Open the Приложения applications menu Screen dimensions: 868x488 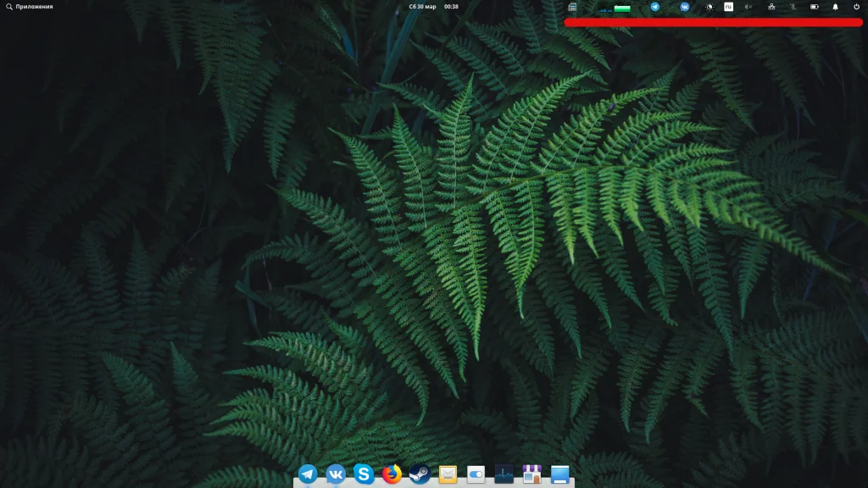pyautogui.click(x=30, y=7)
